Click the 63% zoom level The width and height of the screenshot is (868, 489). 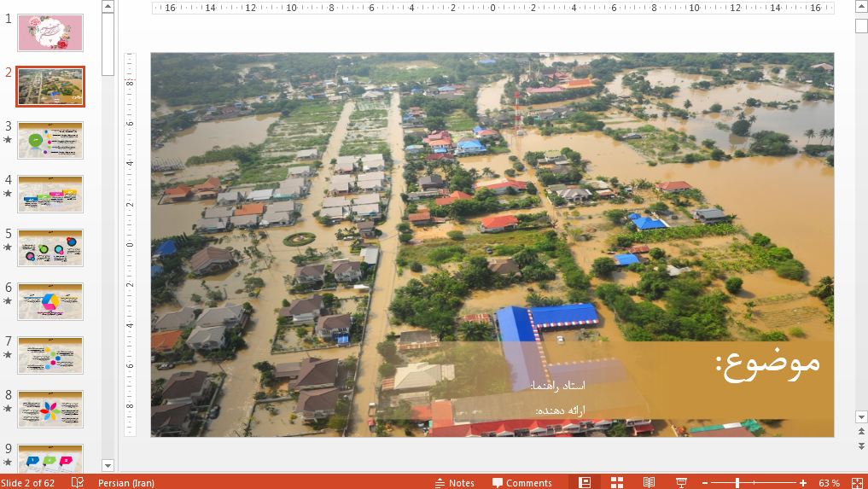[x=829, y=482]
